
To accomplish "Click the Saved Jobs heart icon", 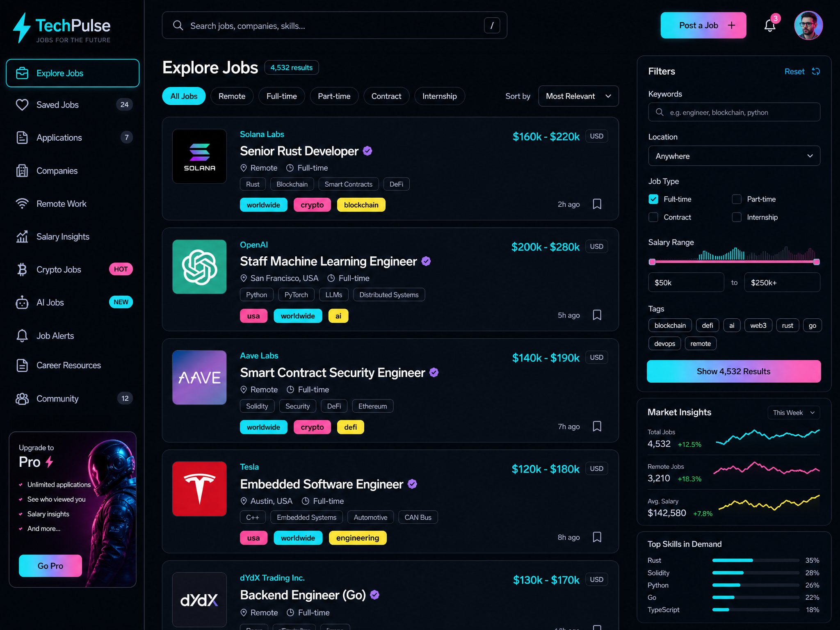I will coord(22,105).
